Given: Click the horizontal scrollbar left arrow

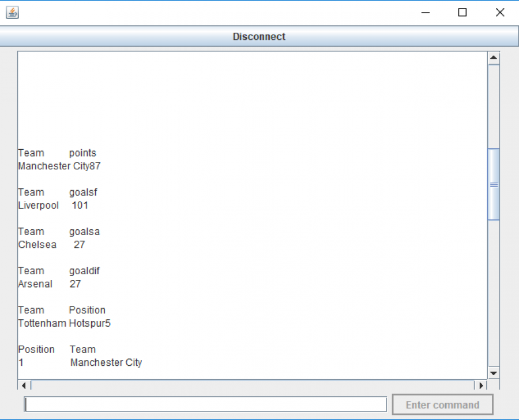Looking at the screenshot, I should click(24, 385).
